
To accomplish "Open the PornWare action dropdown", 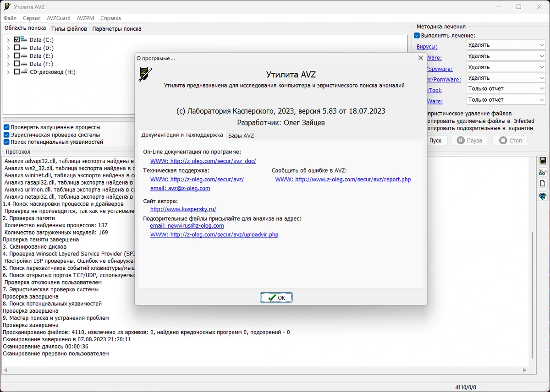I will 506,78.
